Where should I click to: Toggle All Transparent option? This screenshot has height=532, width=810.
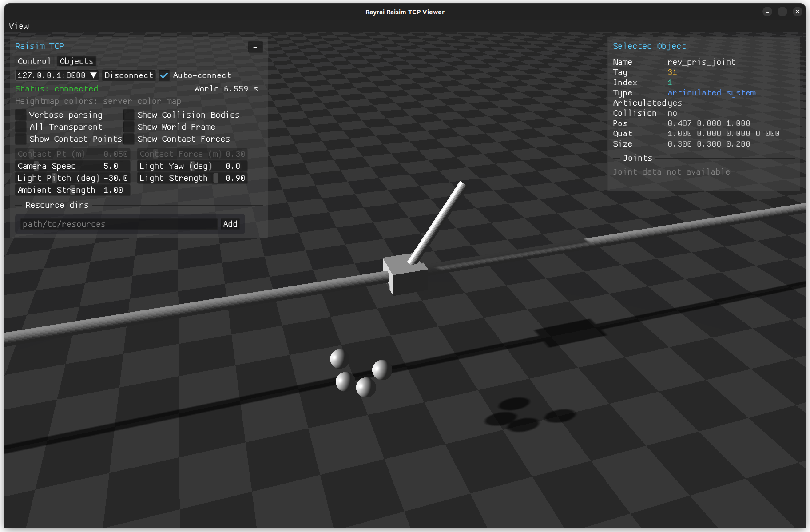pos(21,127)
